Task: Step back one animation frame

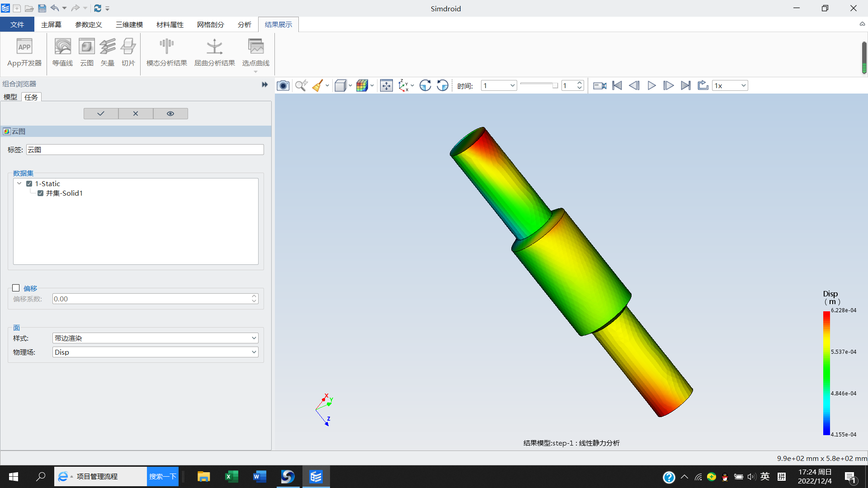Action: [634, 85]
